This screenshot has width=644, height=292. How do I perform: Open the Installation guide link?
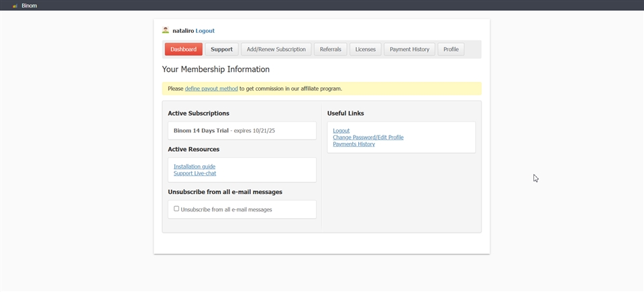(195, 166)
